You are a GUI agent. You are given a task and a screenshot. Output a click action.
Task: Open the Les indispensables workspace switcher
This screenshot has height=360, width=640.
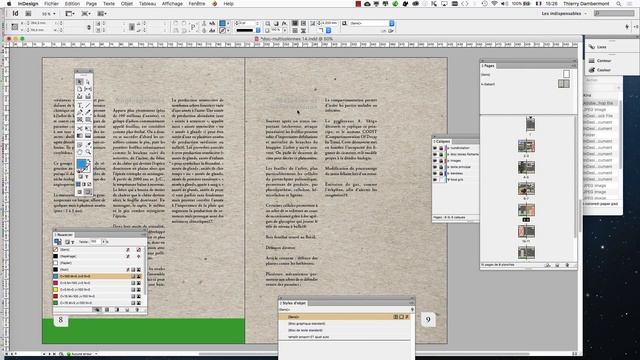click(564, 13)
